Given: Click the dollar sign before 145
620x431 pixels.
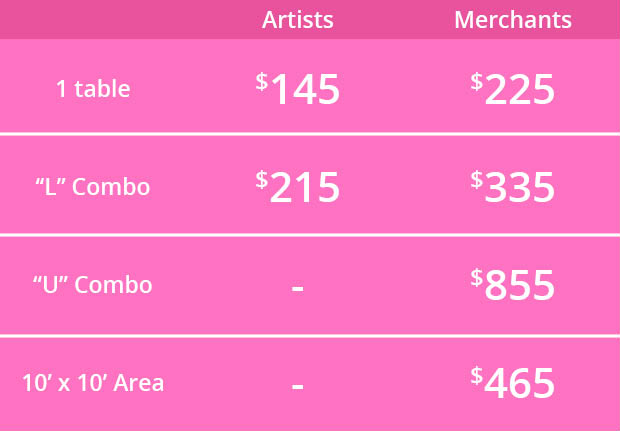Looking at the screenshot, I should coord(262,81).
